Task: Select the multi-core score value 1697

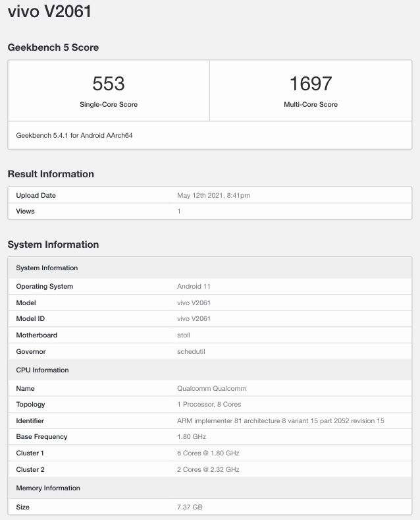Action: 311,84
